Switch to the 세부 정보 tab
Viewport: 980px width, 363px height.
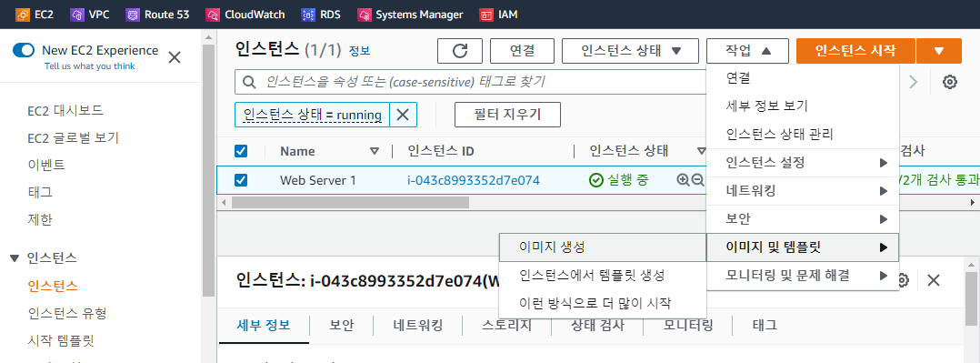pos(263,326)
